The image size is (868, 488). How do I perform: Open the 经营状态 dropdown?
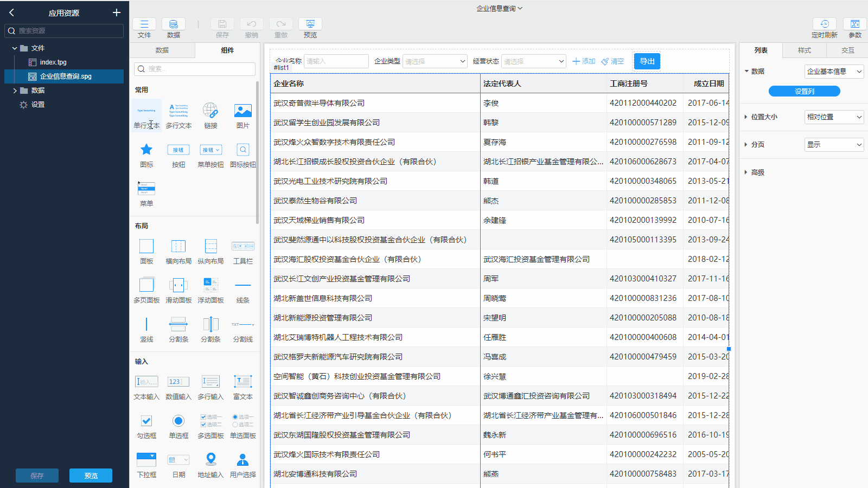pyautogui.click(x=533, y=61)
